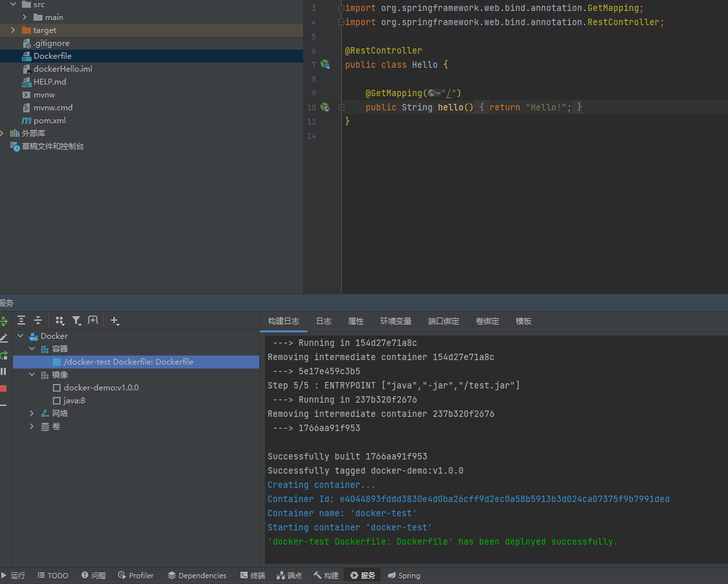This screenshot has height=584, width=728.
Task: Open the Dependencies tool window
Action: coord(197,575)
